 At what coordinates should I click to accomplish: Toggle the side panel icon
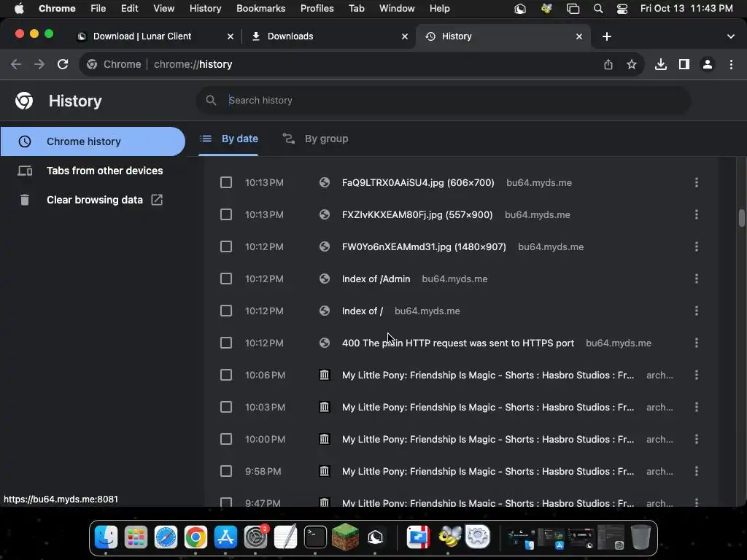684,64
